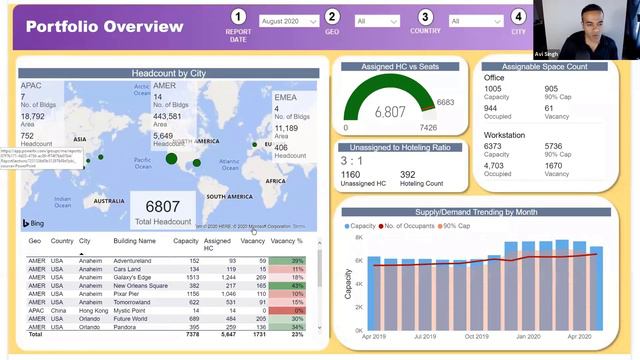
Task: Click the largest green bubble on North America
Action: click(171, 158)
